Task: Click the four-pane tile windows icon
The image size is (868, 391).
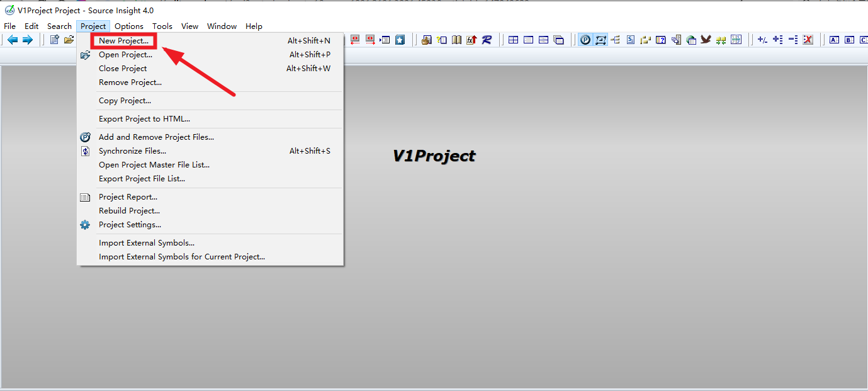Action: [x=514, y=40]
